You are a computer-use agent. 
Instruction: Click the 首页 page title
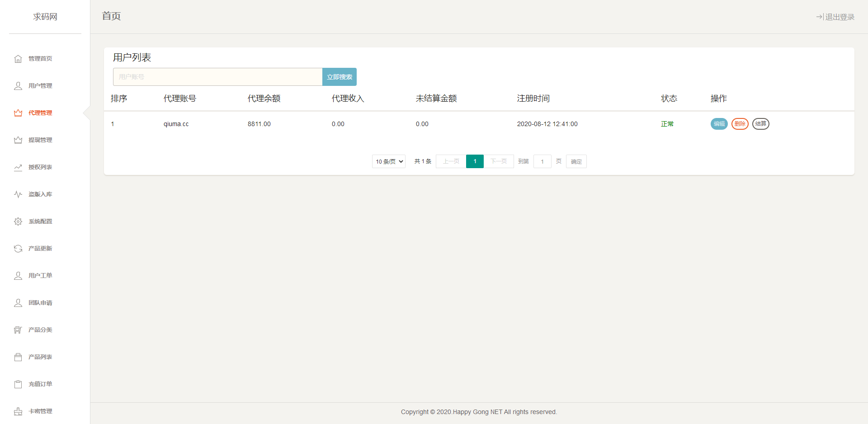pos(111,16)
